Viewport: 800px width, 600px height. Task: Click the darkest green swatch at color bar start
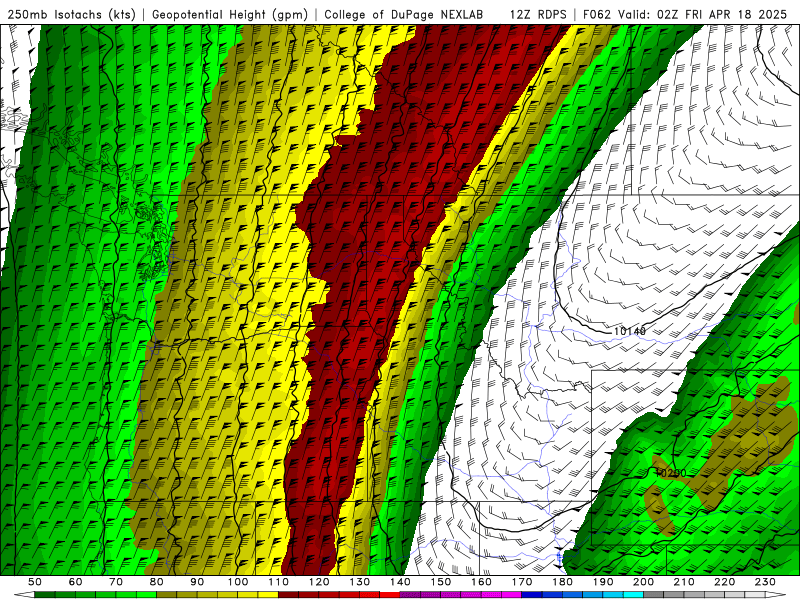(x=45, y=595)
